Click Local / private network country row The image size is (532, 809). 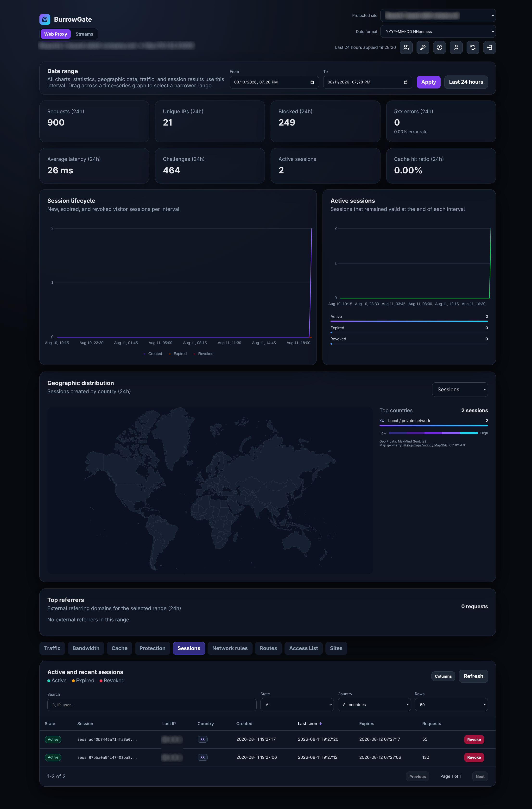433,423
